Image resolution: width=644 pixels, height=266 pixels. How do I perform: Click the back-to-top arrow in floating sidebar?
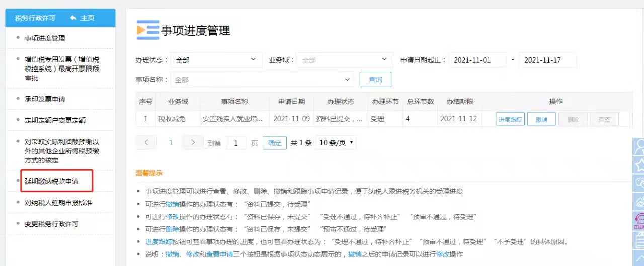pos(639,258)
